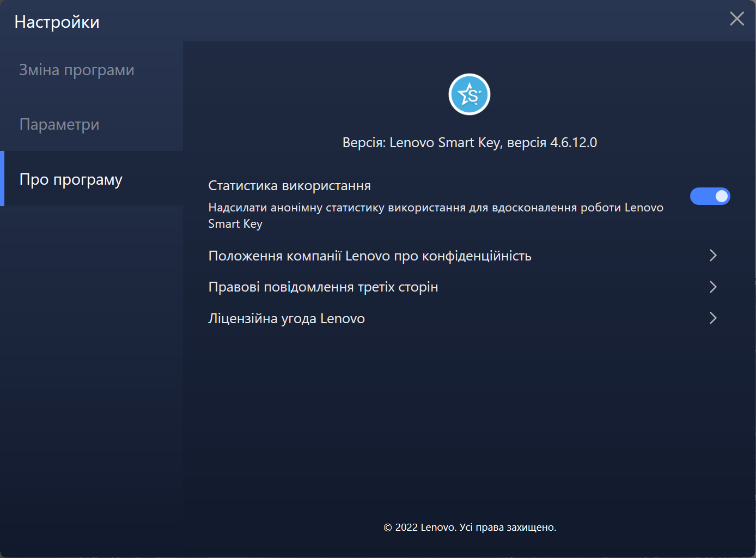
Task: Expand Положення компанії Lenovo про конфіденційність chevron
Action: coord(713,256)
